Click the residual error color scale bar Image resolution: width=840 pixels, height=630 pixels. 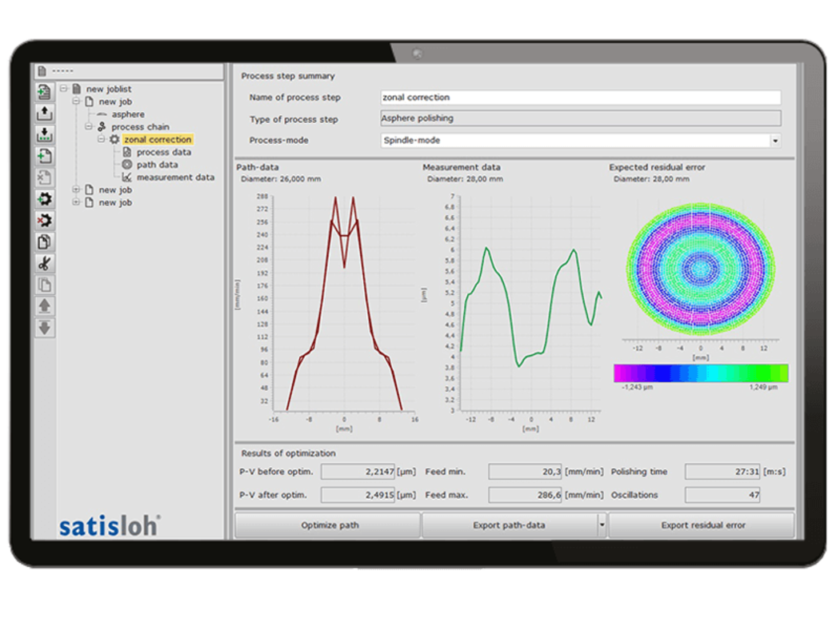coord(701,373)
